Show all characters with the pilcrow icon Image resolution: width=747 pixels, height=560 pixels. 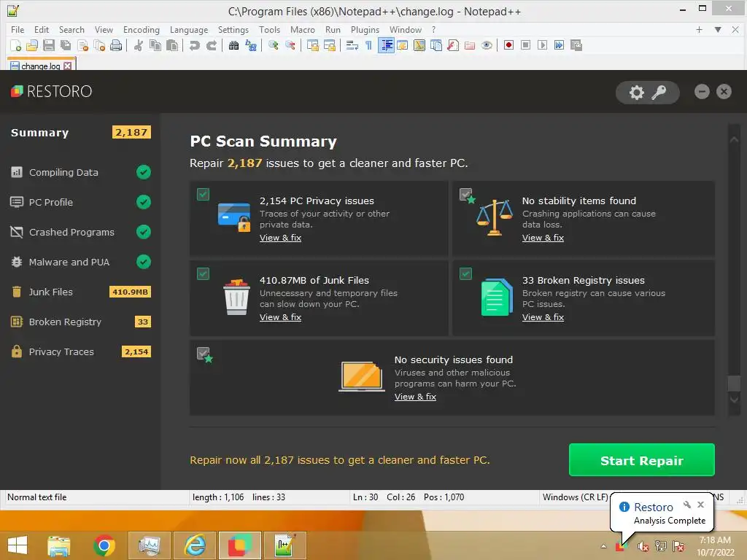pyautogui.click(x=368, y=45)
